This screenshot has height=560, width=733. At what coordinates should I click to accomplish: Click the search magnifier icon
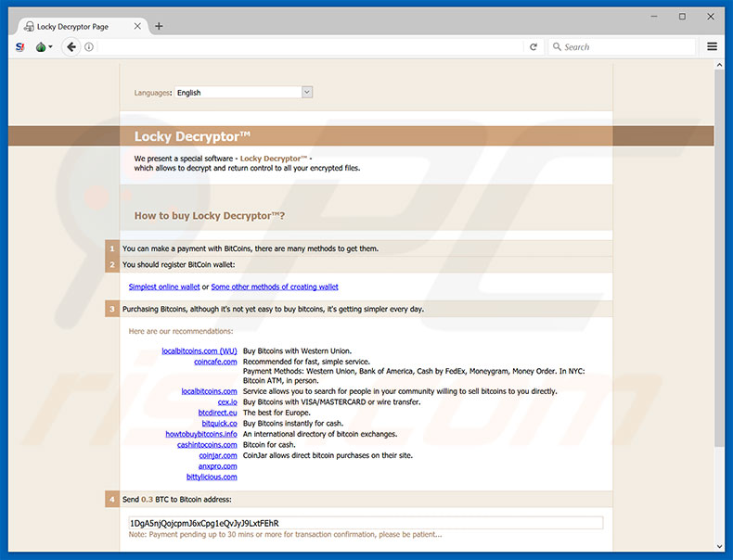[x=557, y=46]
